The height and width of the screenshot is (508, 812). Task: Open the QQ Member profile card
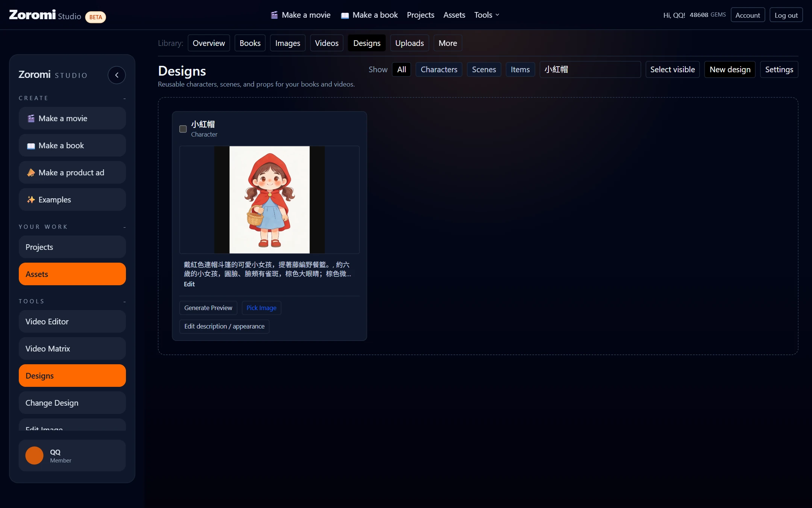click(72, 456)
